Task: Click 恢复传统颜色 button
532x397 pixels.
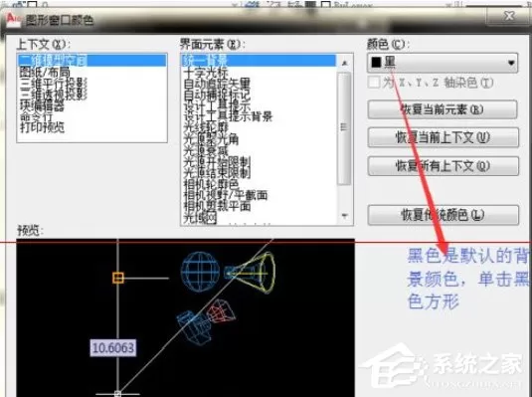Action: 443,215
